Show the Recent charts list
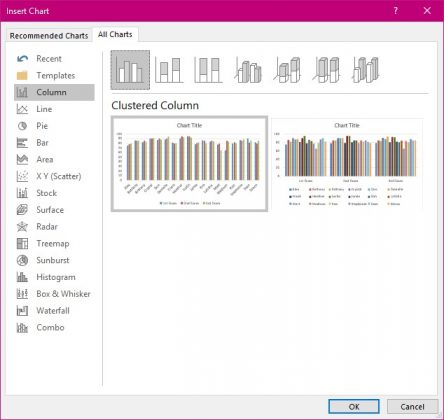Screen dimensions: 444x420 (x=54, y=59)
